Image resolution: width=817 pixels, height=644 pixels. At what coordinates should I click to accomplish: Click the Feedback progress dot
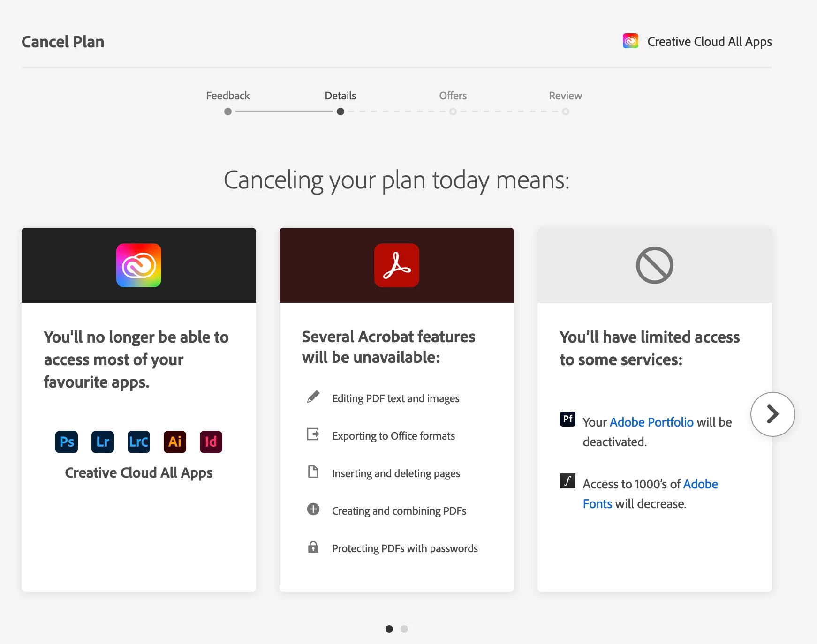[228, 112]
